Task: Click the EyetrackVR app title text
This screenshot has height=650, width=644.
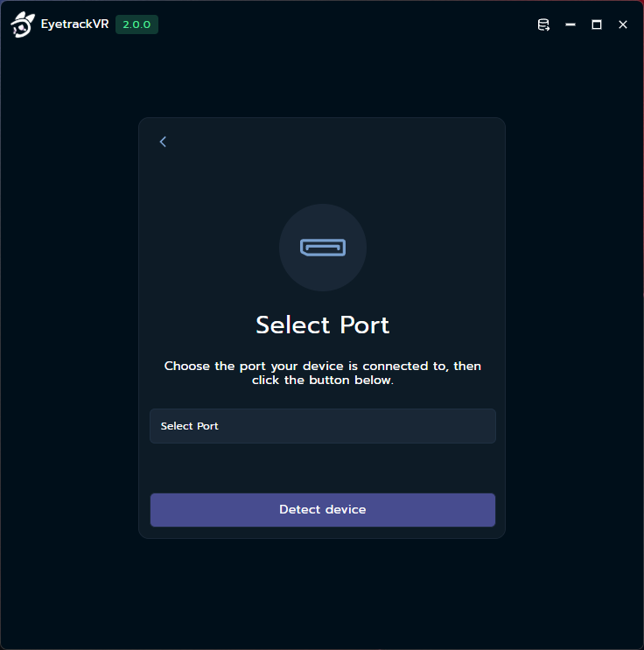Action: tap(74, 24)
